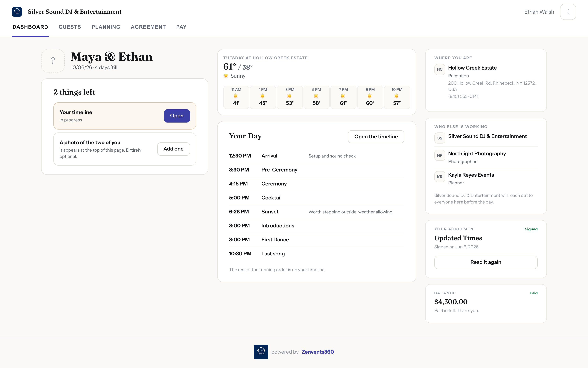Click the 5 PM sun forecast icon
Image resolution: width=588 pixels, height=368 pixels.
pyautogui.click(x=316, y=96)
